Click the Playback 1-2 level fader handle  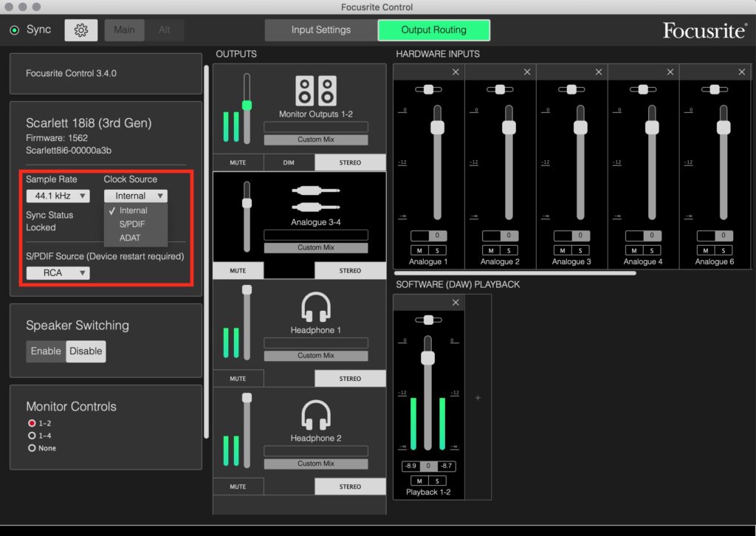tap(427, 357)
